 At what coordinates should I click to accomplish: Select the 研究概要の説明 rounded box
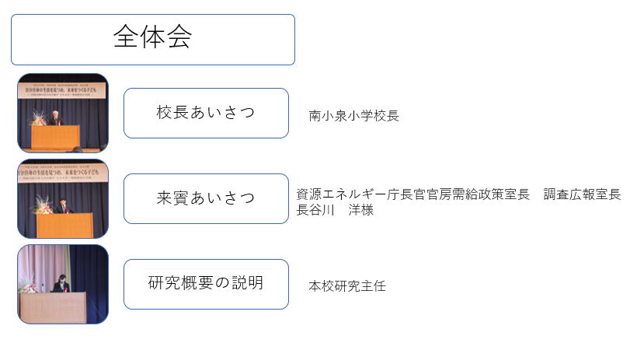pos(206,284)
